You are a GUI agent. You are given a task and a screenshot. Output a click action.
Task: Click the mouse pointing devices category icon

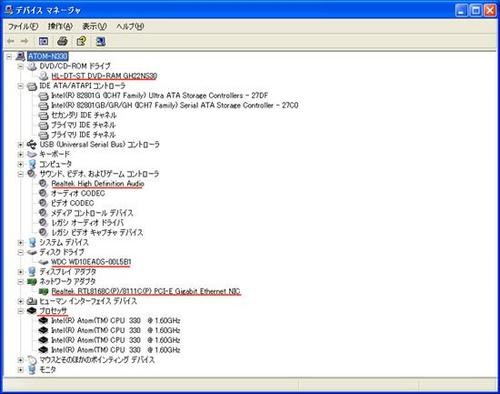click(x=32, y=360)
